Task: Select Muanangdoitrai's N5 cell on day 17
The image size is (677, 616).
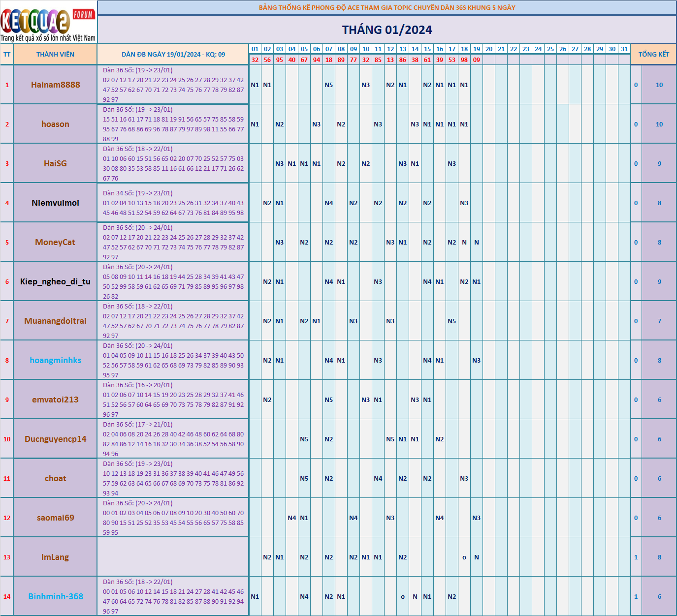Action: [452, 321]
